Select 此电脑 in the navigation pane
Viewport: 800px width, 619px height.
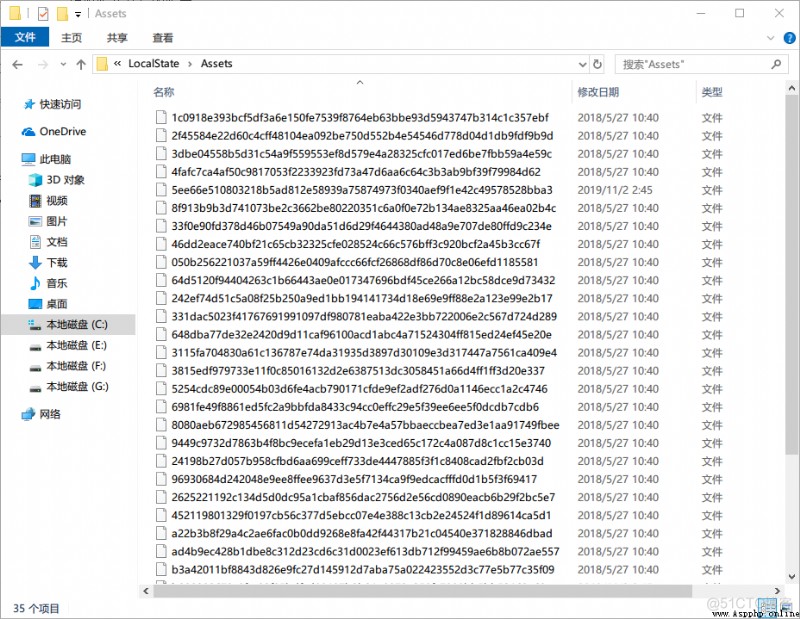tap(46, 159)
